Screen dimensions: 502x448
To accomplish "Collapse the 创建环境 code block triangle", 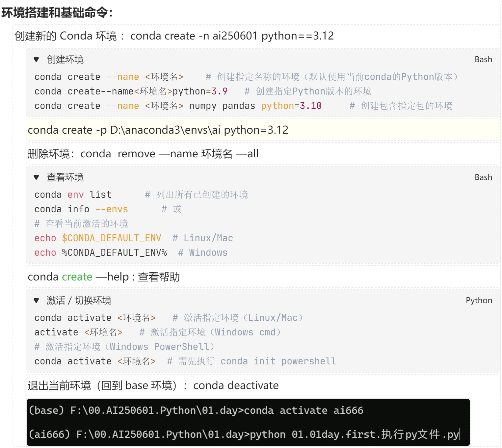I will coord(37,60).
